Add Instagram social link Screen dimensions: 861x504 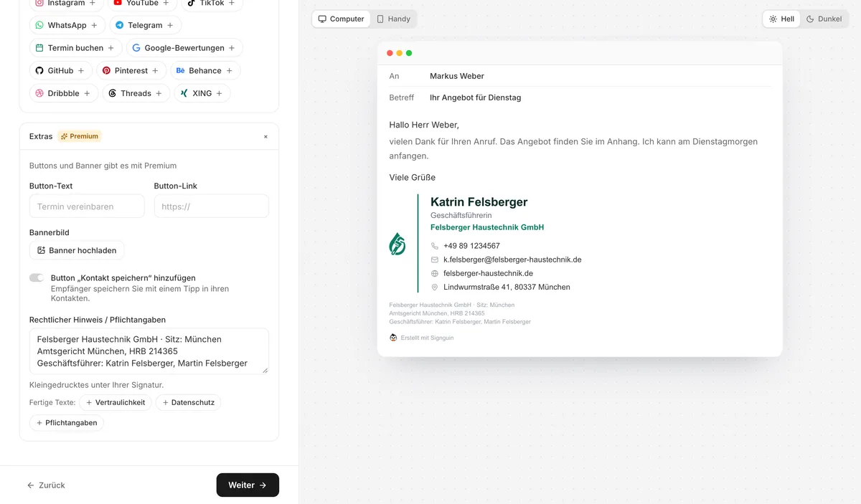coord(66,4)
